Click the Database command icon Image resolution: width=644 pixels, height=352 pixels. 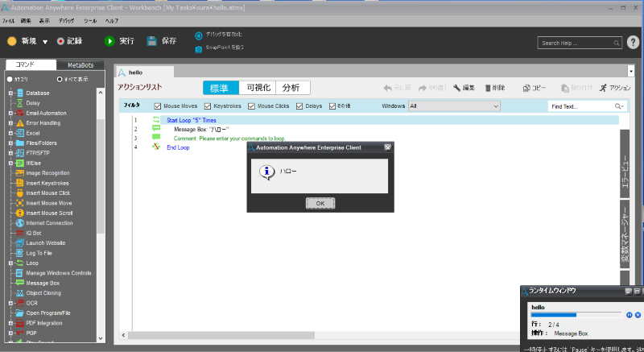(x=19, y=93)
